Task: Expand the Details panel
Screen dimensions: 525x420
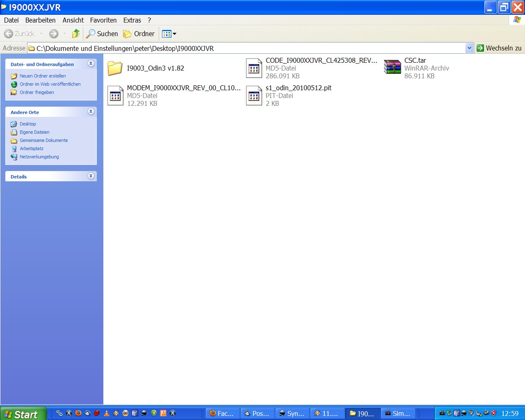Action: coord(91,176)
